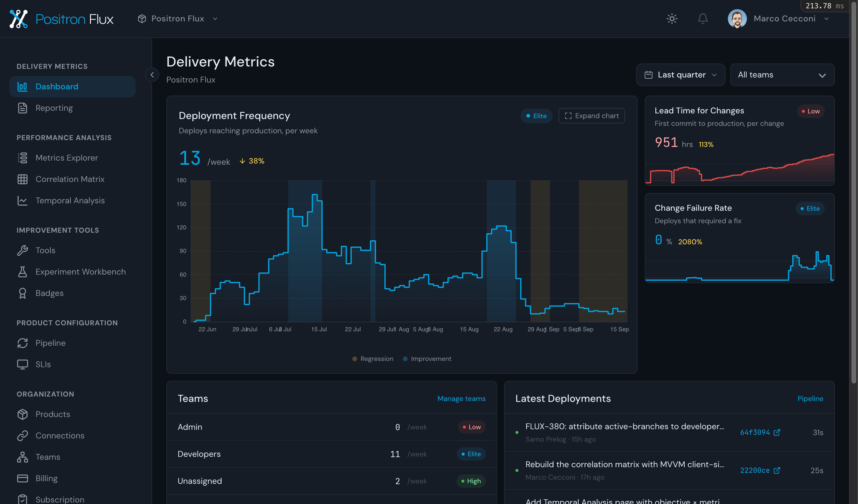
Task: Click the Rebuild the correlation matrix deployment
Action: pos(624,465)
